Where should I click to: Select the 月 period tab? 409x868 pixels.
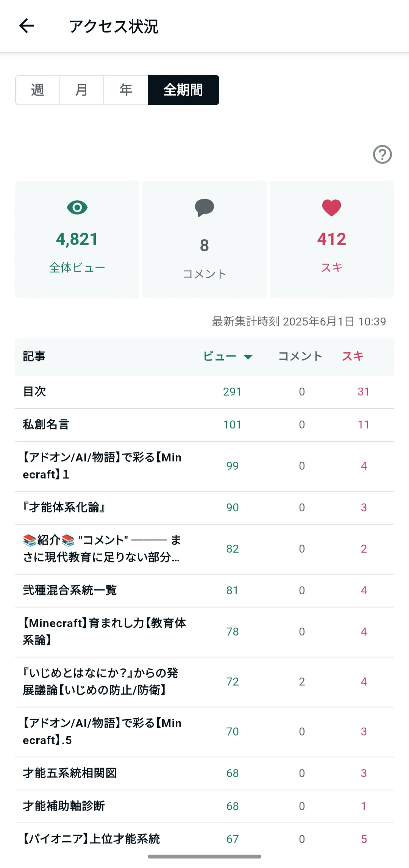click(x=82, y=90)
